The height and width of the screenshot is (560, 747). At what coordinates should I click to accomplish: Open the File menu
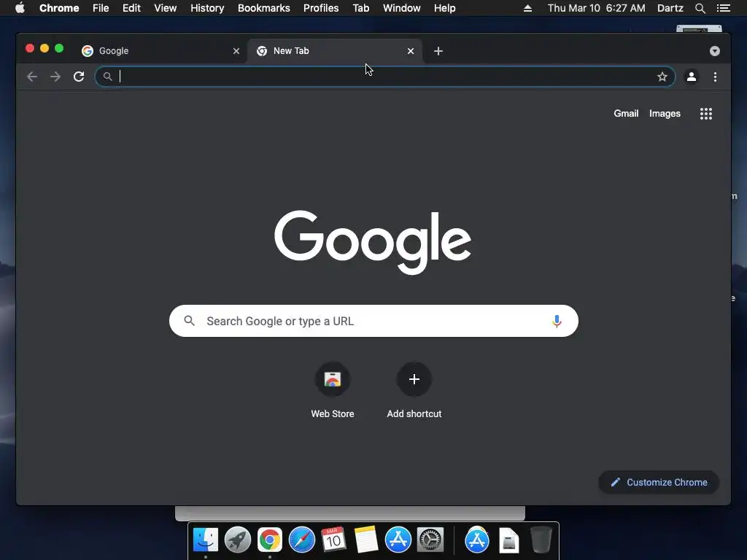pos(101,8)
